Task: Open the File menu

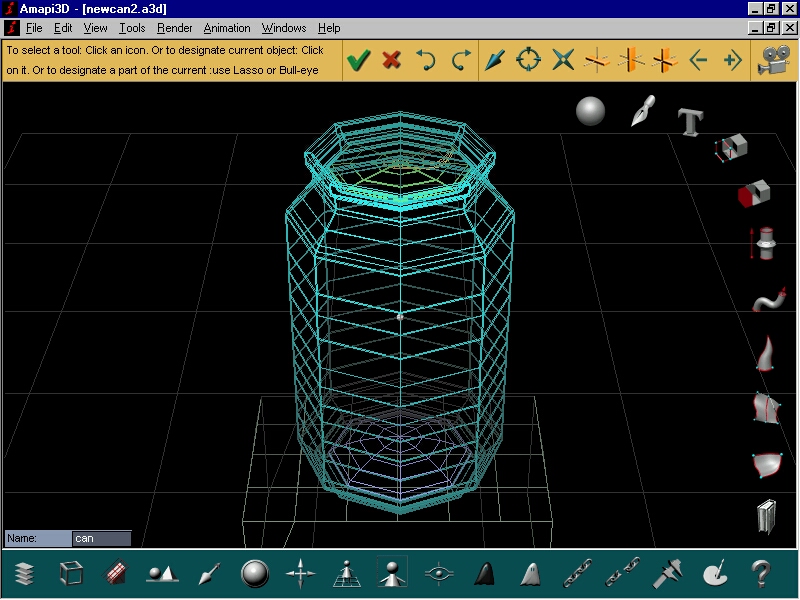Action: (34, 28)
